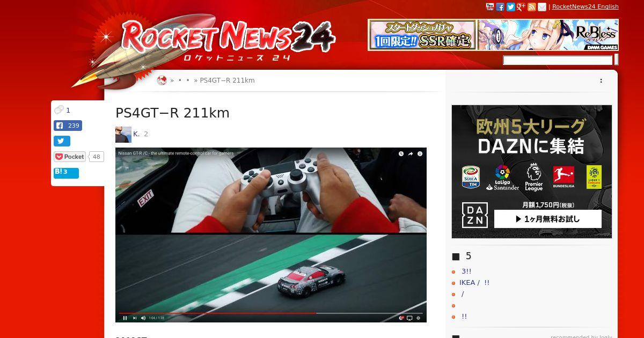Click the DAZN logo in the ad
The image size is (644, 338).
tap(474, 215)
